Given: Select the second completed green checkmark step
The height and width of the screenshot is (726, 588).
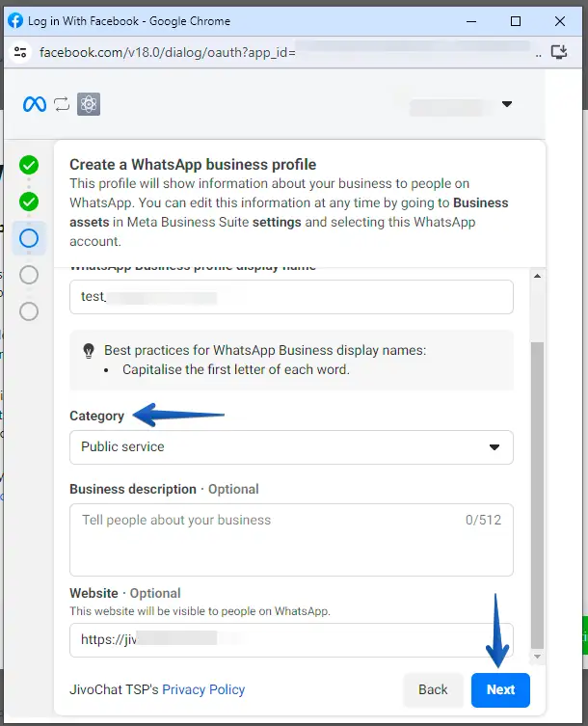Looking at the screenshot, I should tap(29, 202).
